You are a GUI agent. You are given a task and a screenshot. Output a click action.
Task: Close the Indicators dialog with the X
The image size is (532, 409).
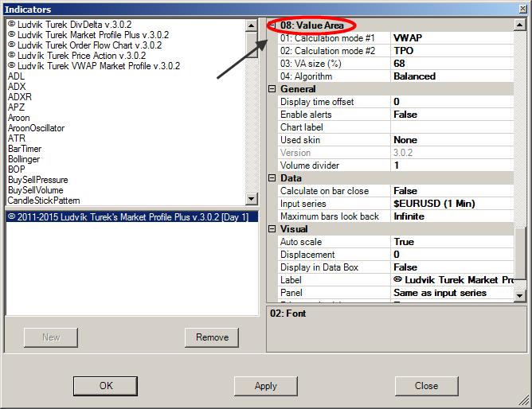tap(522, 9)
